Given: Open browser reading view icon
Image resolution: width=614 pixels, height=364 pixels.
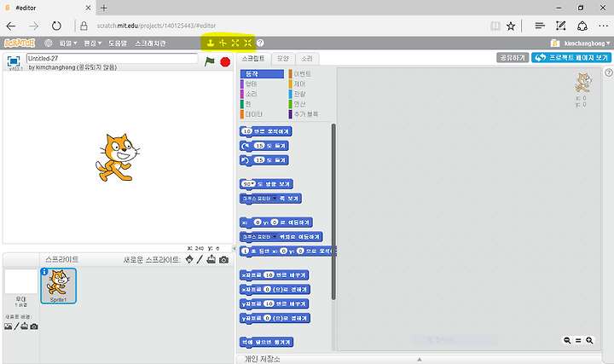Looking at the screenshot, I should tap(495, 26).
